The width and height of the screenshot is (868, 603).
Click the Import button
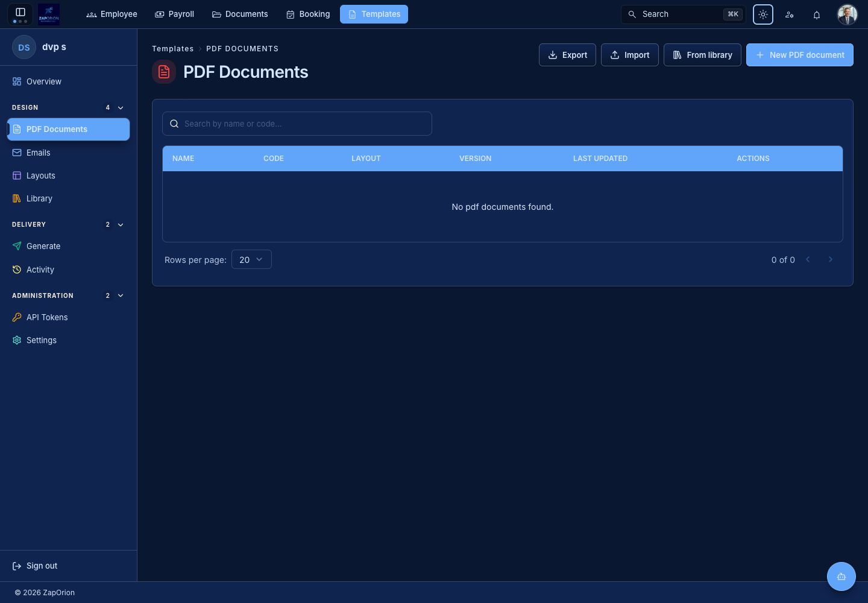tap(630, 55)
